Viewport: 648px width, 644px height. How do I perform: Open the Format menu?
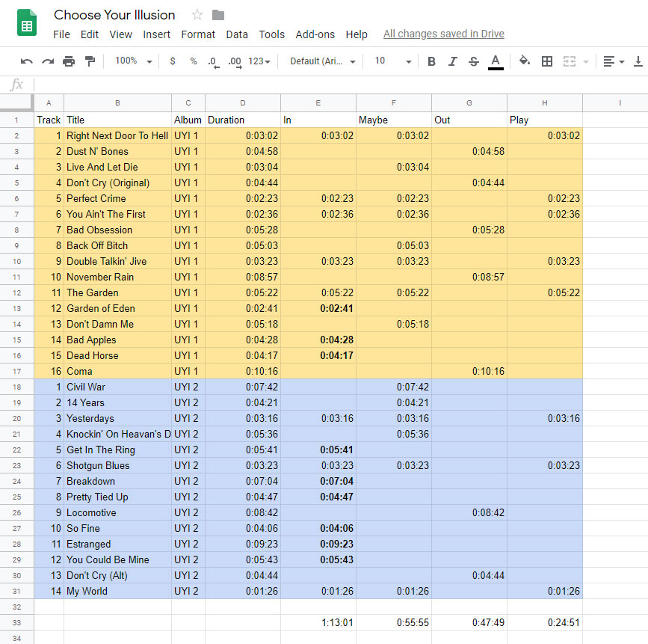coord(198,34)
